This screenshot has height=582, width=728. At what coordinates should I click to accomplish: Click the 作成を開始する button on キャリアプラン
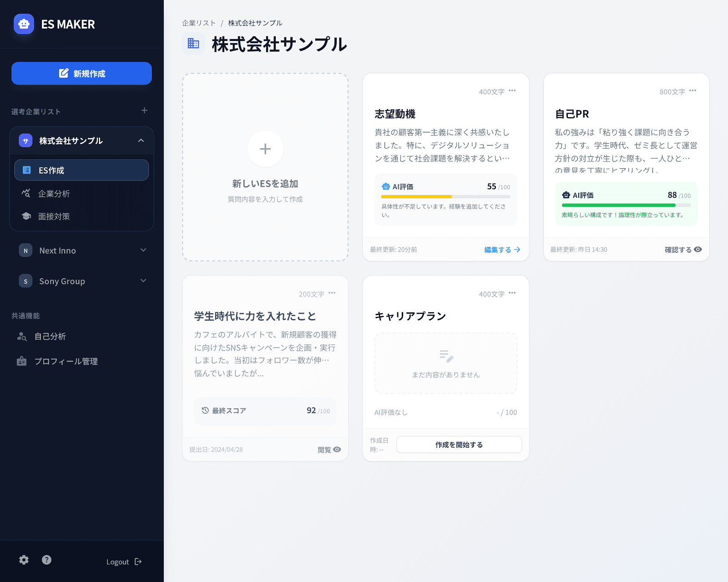pos(459,444)
